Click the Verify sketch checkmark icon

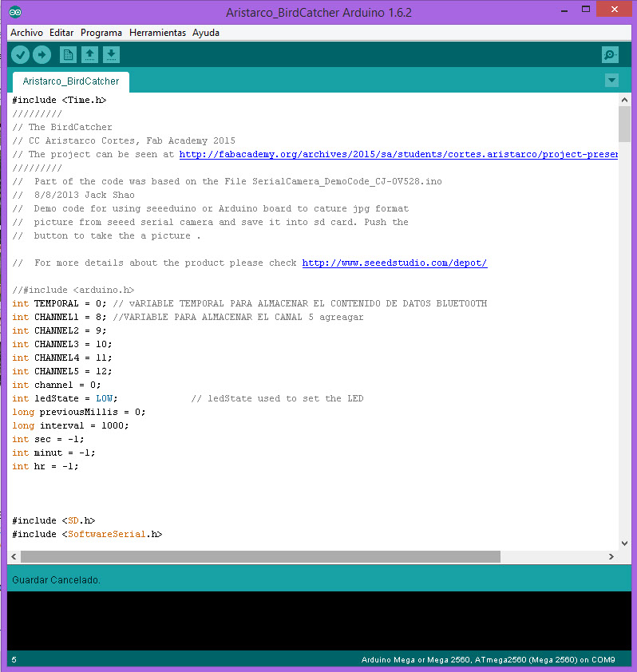pyautogui.click(x=20, y=55)
